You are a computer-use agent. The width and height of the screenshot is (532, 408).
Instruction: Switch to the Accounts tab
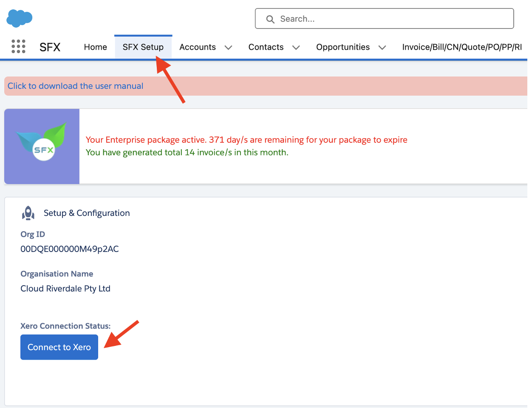198,47
